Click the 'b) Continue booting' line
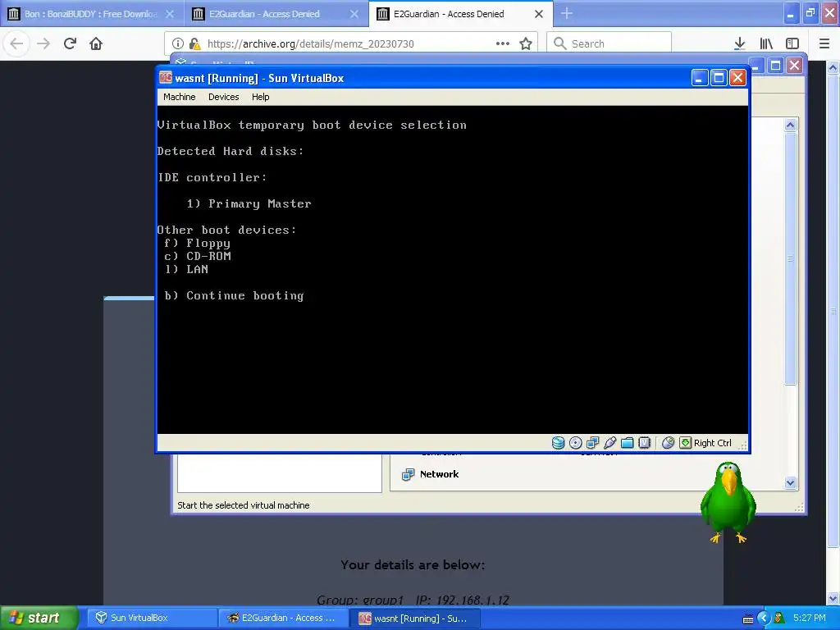This screenshot has height=630, width=840. point(234,295)
